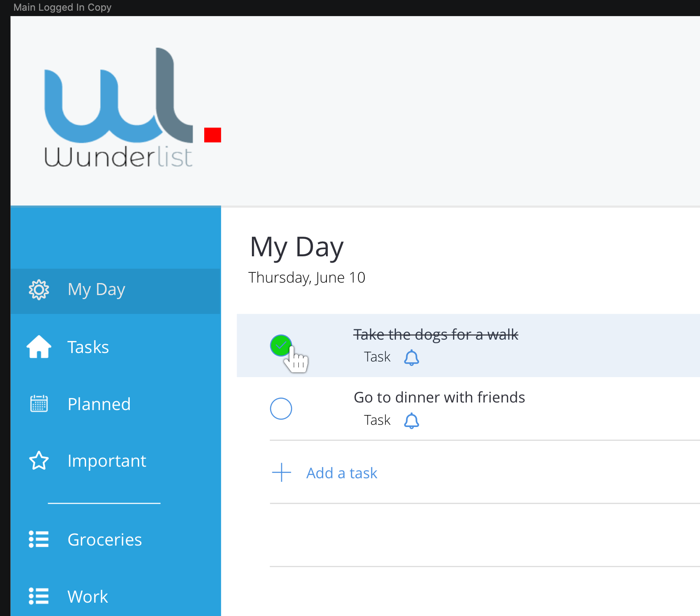This screenshot has height=616, width=700.
Task: Click reminder bell for dog walk task
Action: 412,357
